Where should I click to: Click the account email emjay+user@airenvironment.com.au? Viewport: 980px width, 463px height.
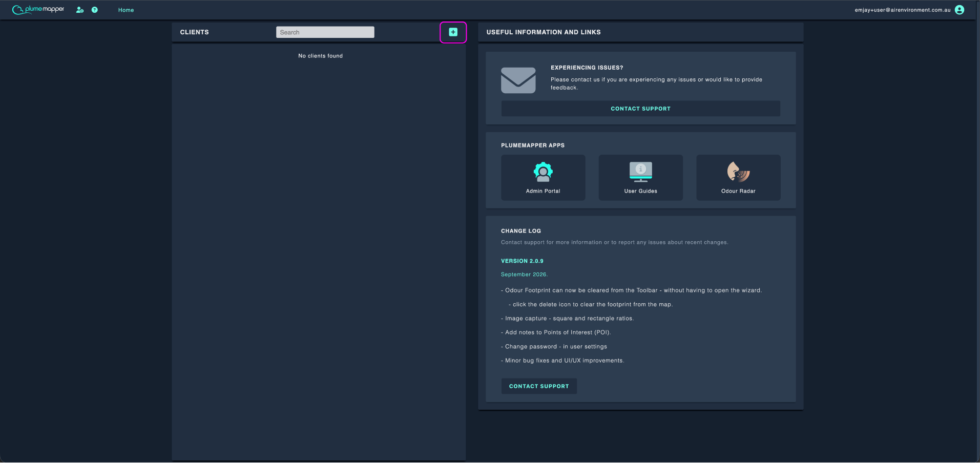pos(902,10)
